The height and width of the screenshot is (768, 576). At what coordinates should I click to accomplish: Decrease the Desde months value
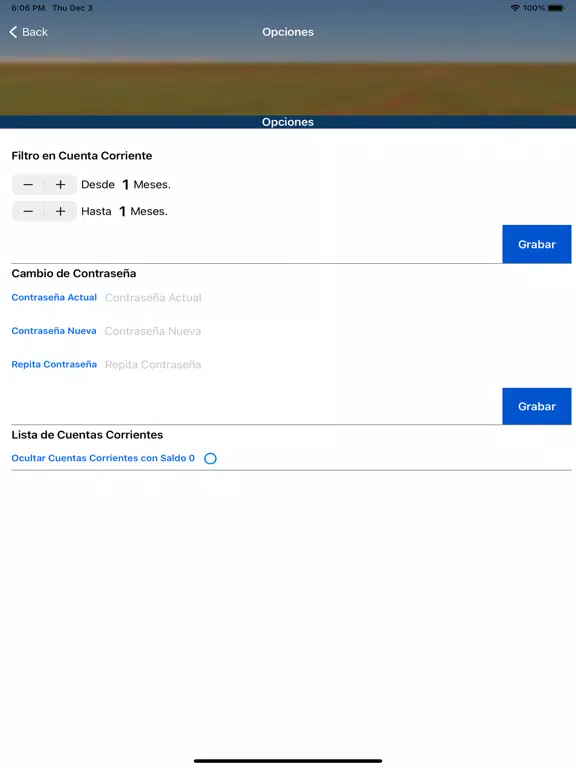(x=28, y=185)
